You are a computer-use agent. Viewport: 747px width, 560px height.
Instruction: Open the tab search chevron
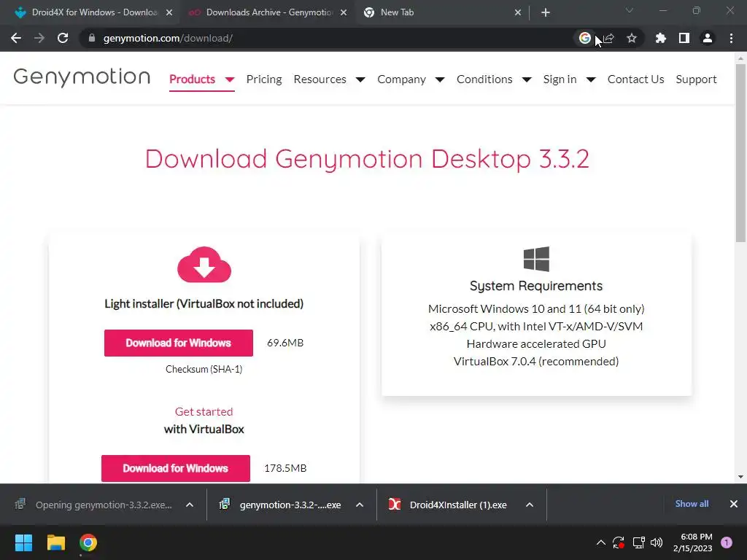pyautogui.click(x=630, y=10)
